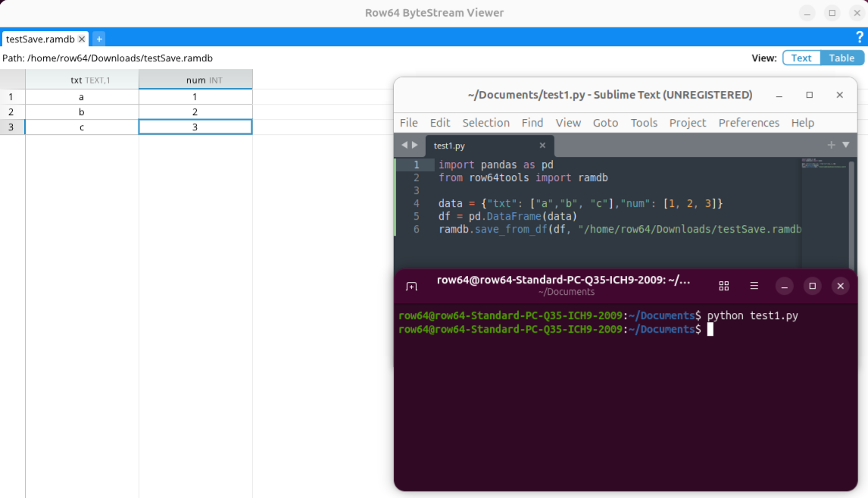
Task: Close the testSave.ramdb tab
Action: click(x=82, y=39)
